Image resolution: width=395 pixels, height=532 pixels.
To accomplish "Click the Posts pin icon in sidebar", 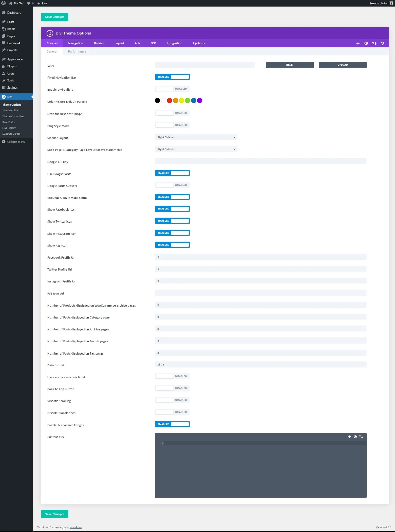I will click(4, 22).
